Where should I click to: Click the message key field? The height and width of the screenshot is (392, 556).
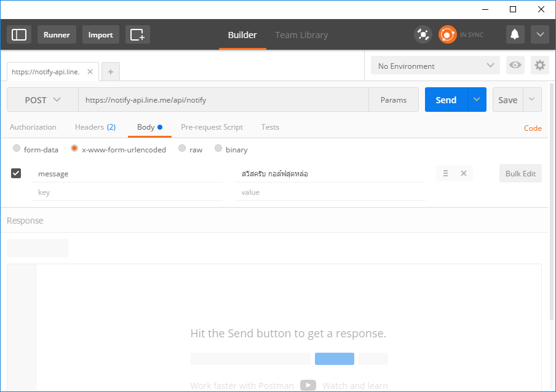[127, 173]
